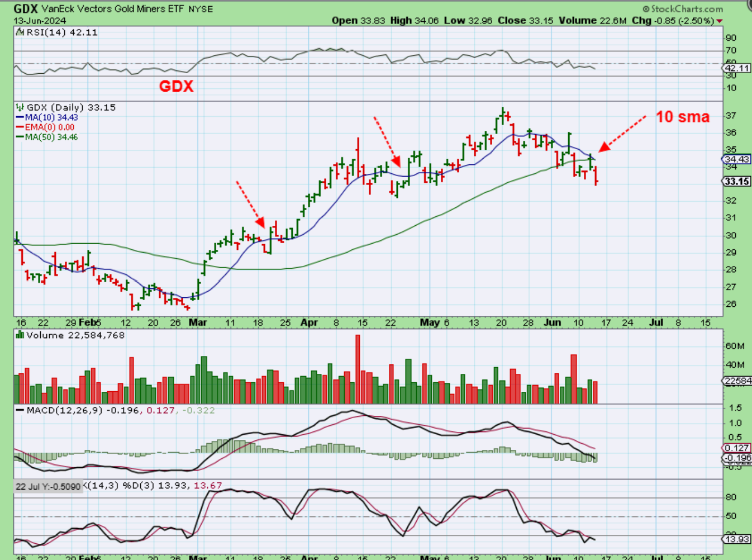Select the Volume 22,584,768 panel label

point(70,335)
